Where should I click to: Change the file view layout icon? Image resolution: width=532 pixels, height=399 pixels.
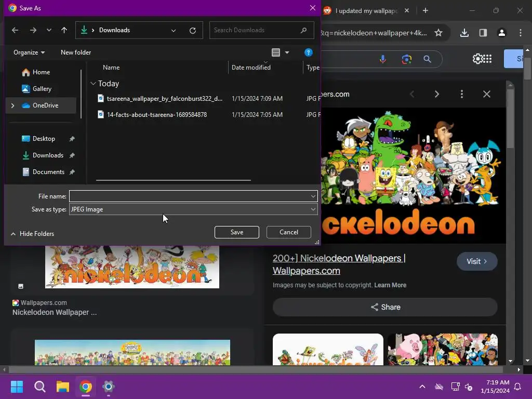(x=276, y=52)
